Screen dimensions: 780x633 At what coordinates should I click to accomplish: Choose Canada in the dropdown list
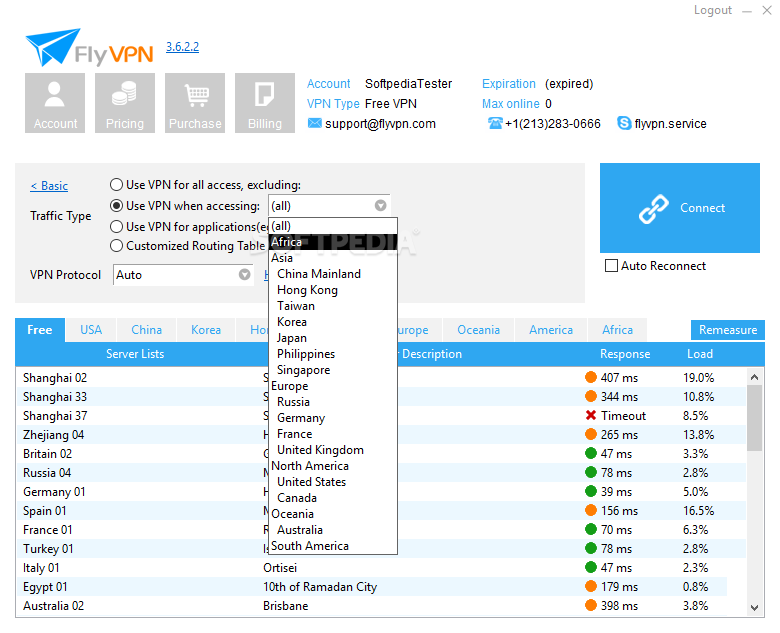point(333,498)
